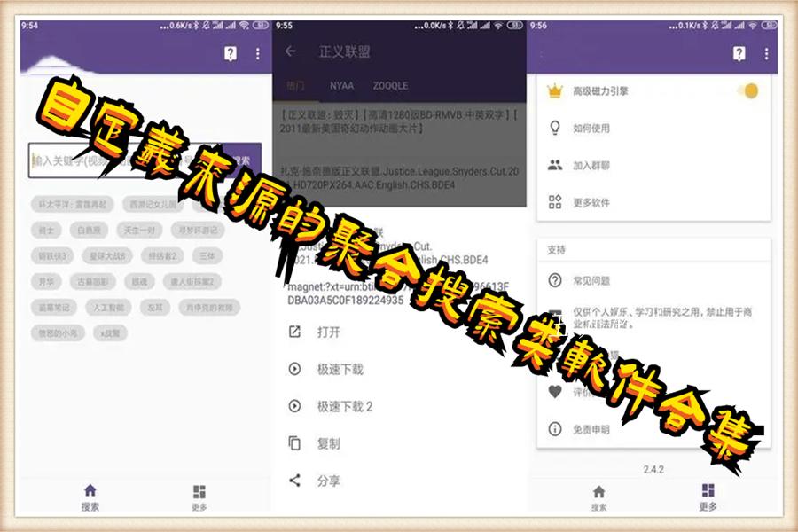Tap the 肖申克的救赎 keyword tag
The image size is (798, 532).
pos(209,308)
